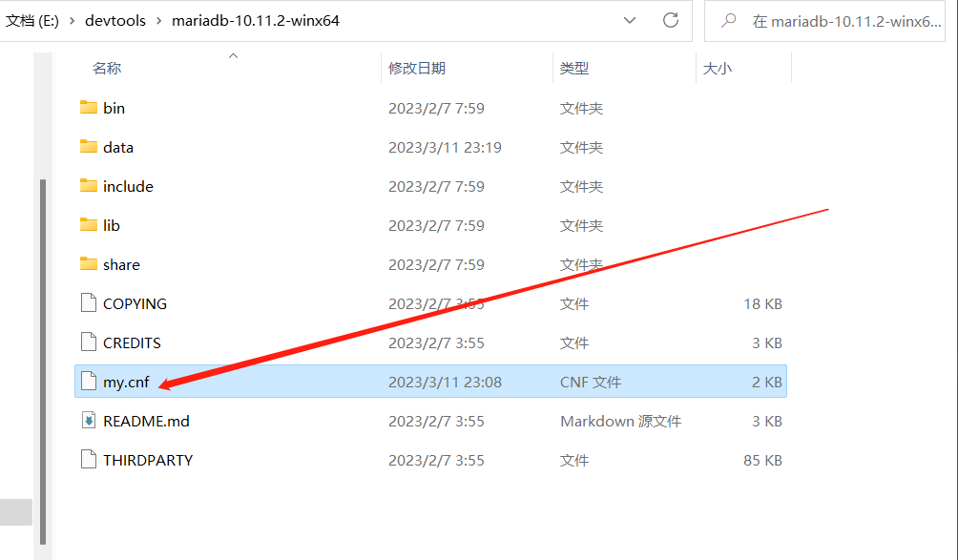Select the README.md file name
Image resolution: width=958 pixels, height=560 pixels.
coord(146,421)
